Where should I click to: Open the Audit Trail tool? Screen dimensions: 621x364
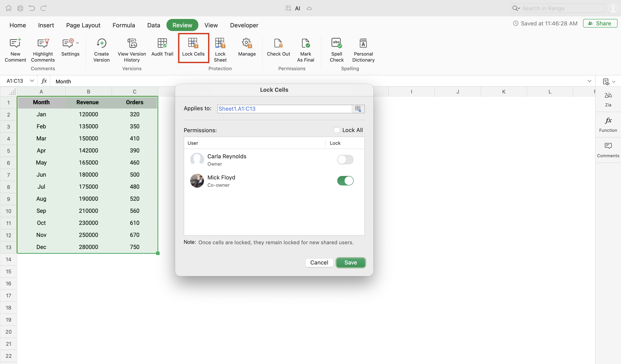[x=162, y=43]
